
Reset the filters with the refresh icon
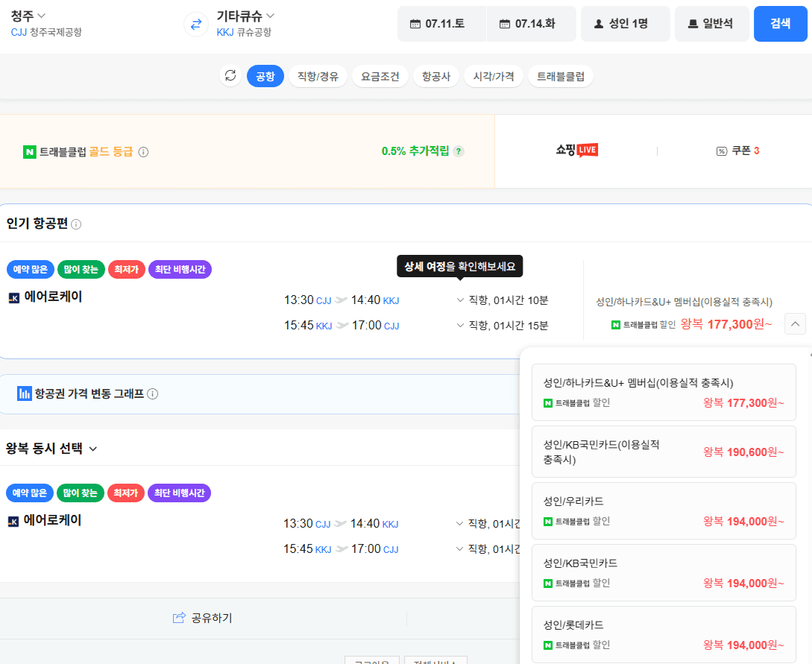(230, 76)
